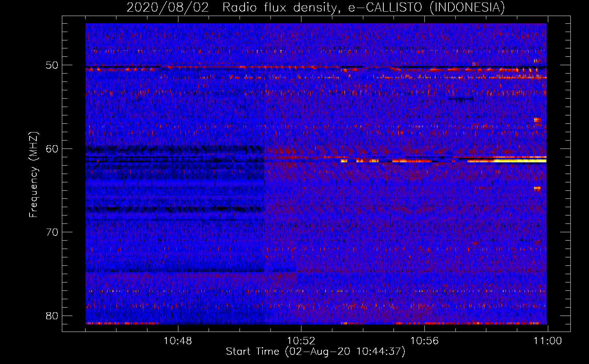The height and width of the screenshot is (364, 589).
Task: Select the 10:52 time tick label
Action: [x=301, y=341]
